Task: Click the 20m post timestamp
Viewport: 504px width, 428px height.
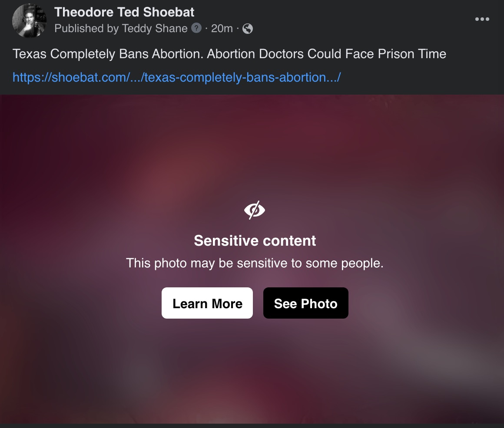Action: (222, 29)
